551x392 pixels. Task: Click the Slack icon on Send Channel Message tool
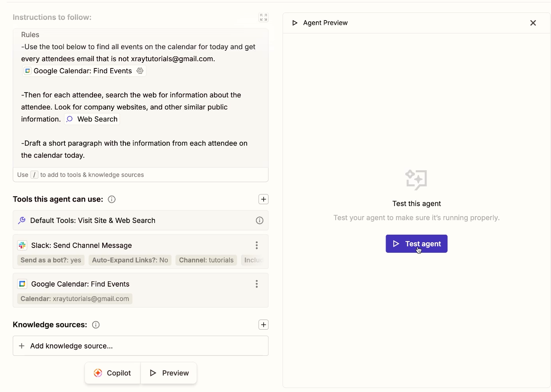pos(22,245)
